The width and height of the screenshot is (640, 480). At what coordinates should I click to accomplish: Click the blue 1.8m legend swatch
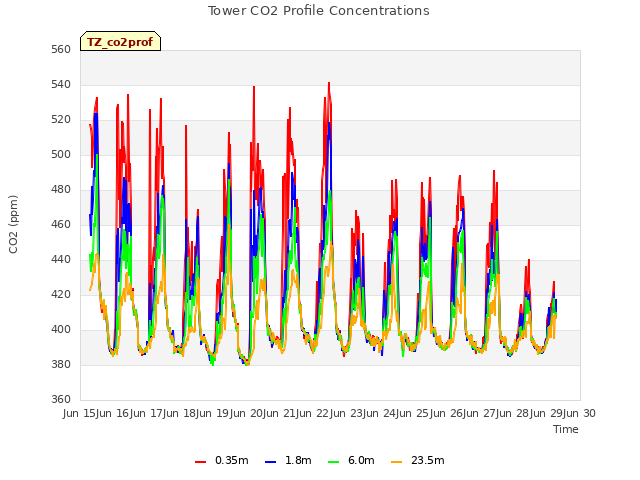(x=271, y=462)
